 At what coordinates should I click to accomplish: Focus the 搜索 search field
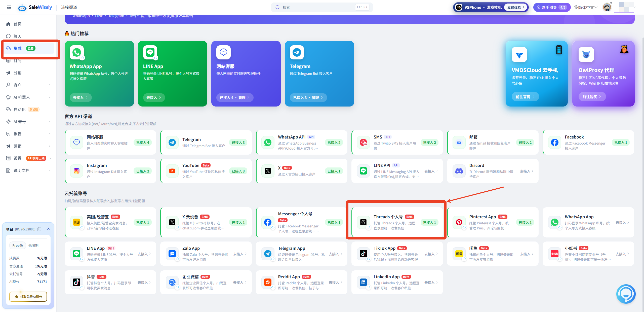click(322, 7)
